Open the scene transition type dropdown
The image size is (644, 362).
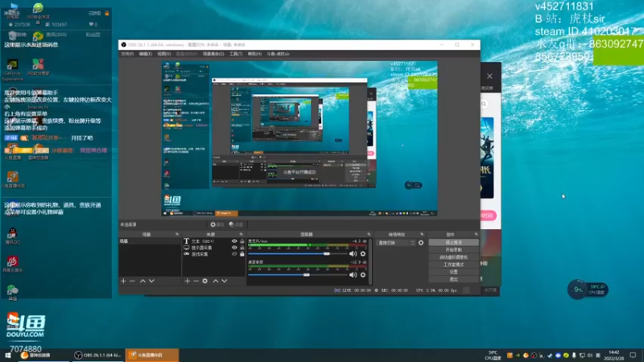[396, 243]
